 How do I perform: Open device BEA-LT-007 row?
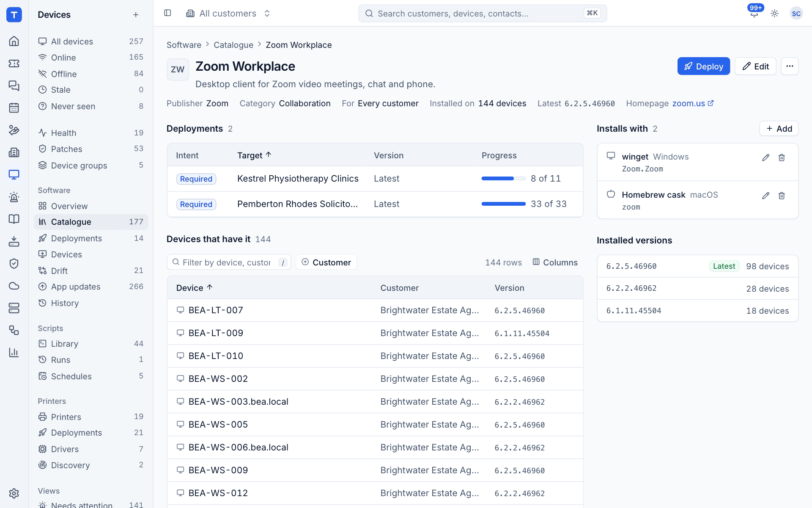tap(375, 310)
